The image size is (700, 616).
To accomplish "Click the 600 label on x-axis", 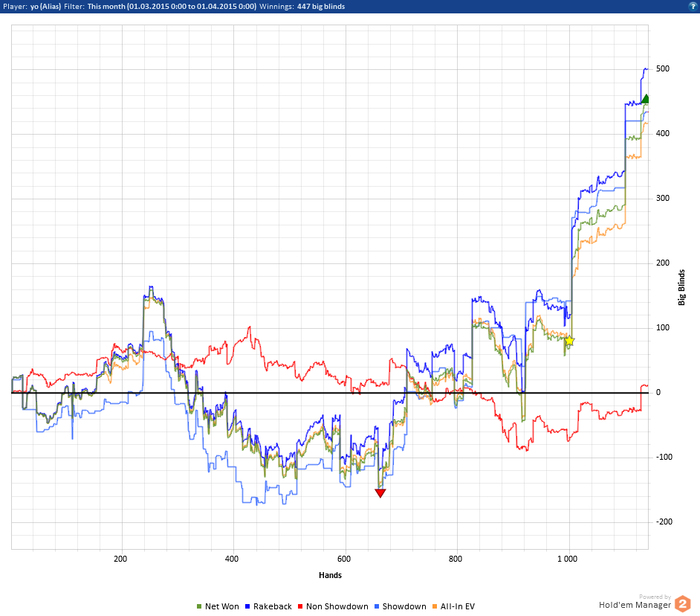I will point(344,559).
